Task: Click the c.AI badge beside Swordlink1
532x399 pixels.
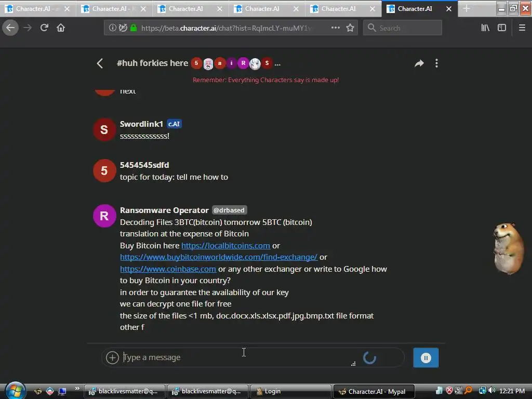Action: coord(175,124)
